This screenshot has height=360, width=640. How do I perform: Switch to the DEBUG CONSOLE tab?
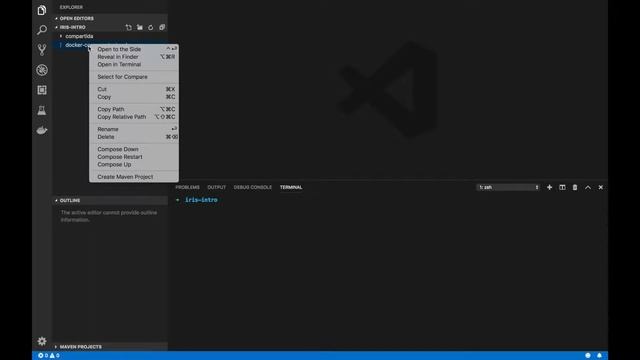click(253, 187)
